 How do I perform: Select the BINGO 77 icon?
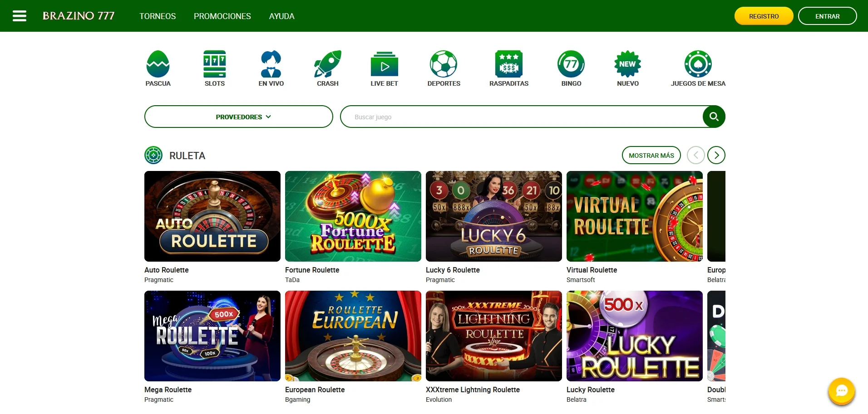(x=571, y=63)
